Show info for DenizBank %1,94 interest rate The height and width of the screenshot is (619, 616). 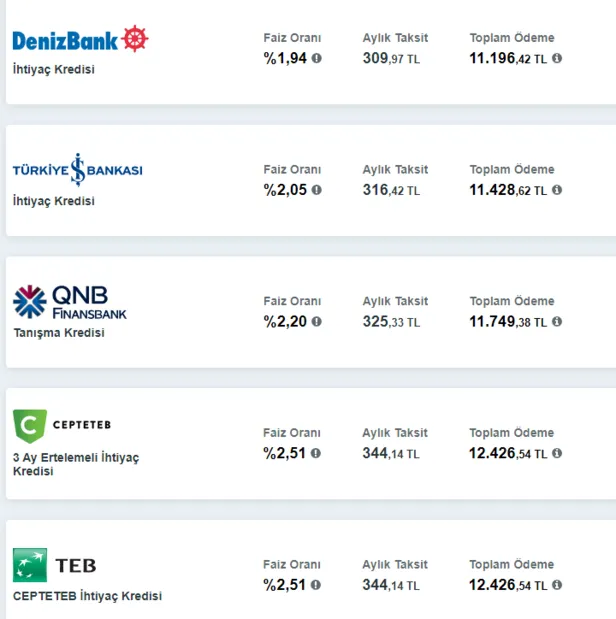click(317, 58)
